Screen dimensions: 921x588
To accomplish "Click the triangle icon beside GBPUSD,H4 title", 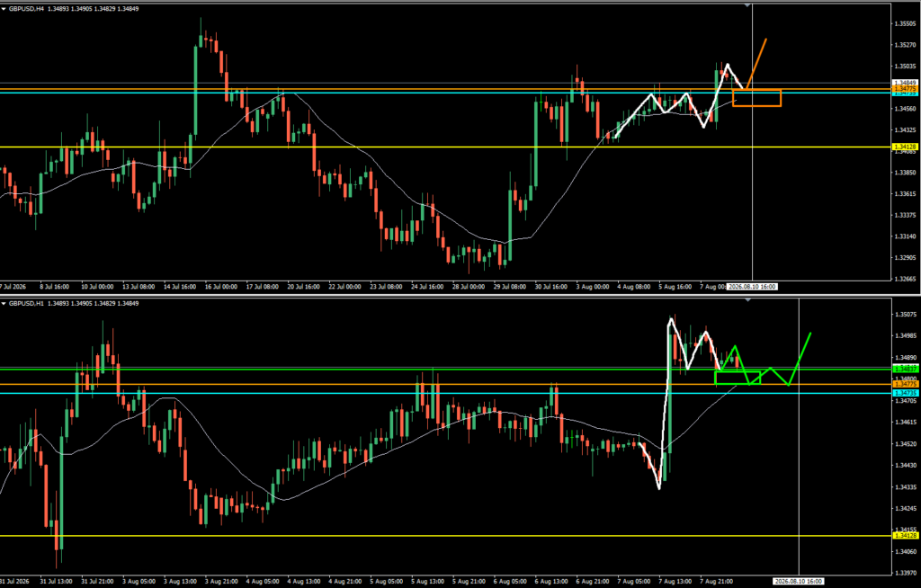I will (x=4, y=9).
